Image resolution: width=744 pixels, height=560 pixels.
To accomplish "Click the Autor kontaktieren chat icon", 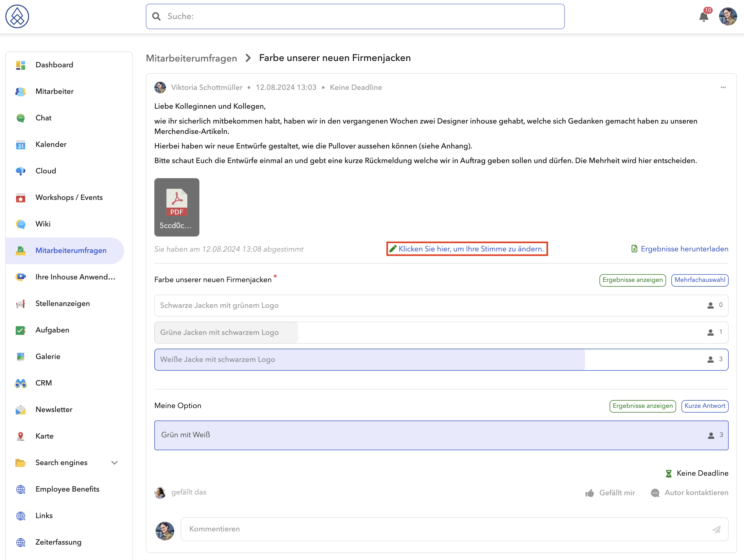I will pyautogui.click(x=655, y=493).
